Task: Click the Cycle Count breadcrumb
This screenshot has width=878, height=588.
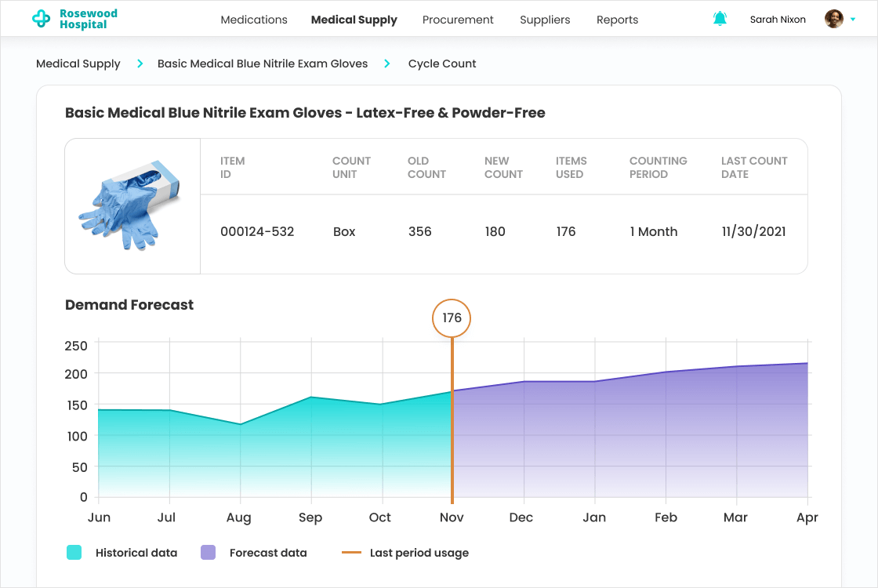Action: tap(442, 64)
